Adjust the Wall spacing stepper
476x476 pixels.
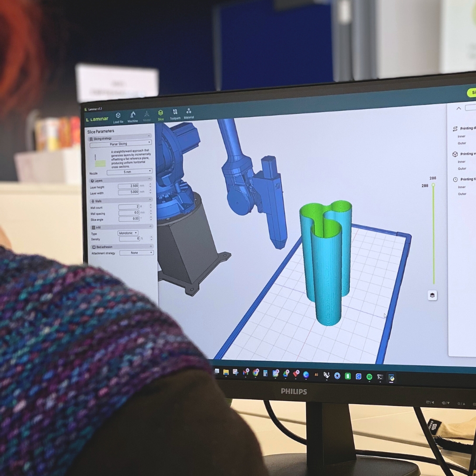pos(150,212)
